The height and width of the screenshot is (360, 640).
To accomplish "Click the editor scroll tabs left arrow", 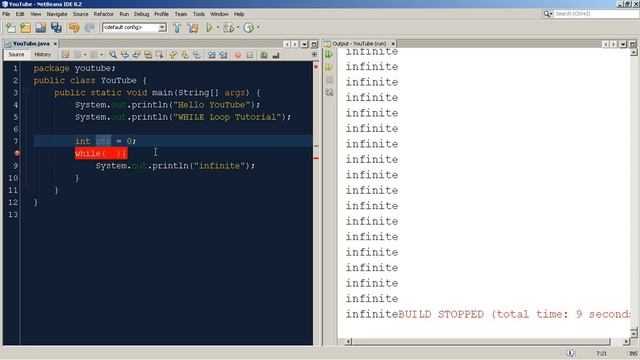I will [287, 44].
